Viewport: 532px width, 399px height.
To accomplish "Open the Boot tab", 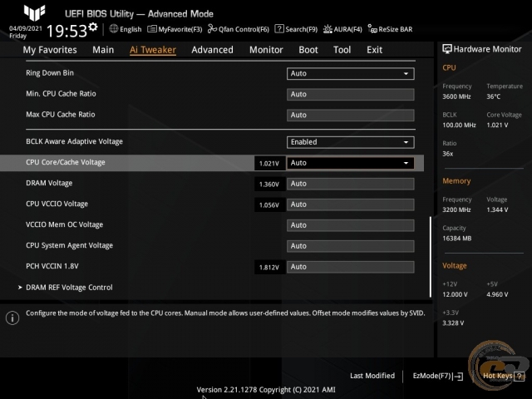I will click(308, 50).
